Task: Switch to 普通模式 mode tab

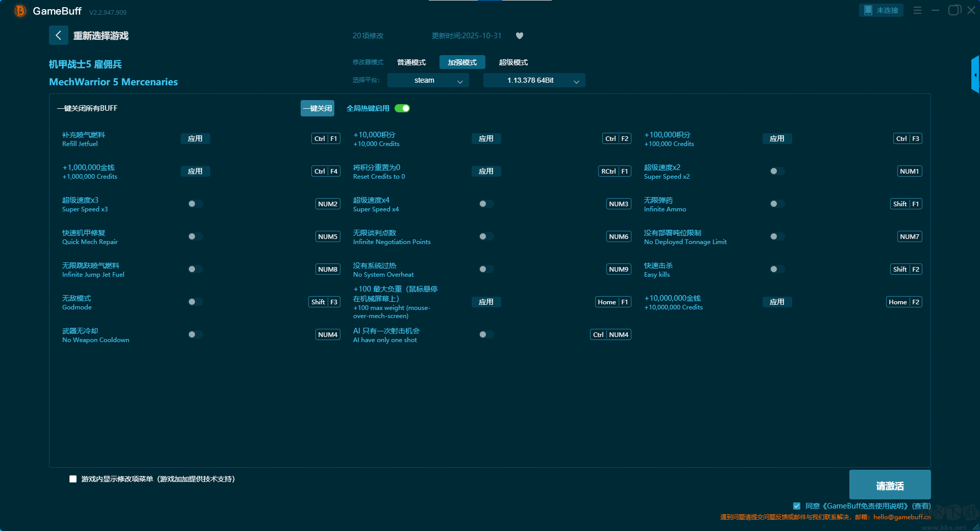Action: click(x=411, y=62)
